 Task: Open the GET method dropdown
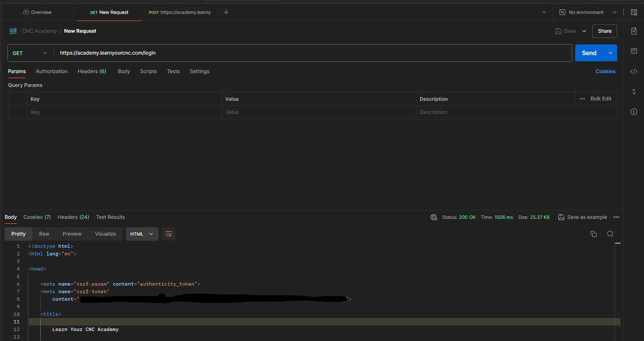[30, 53]
